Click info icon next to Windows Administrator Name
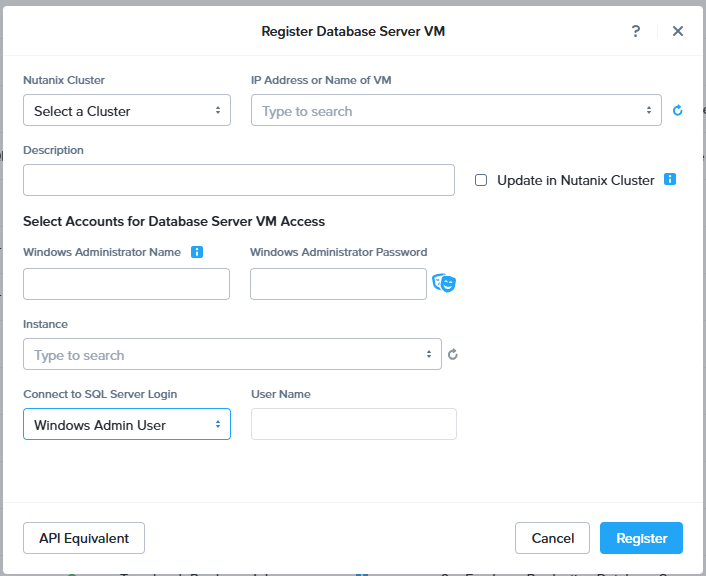Image resolution: width=706 pixels, height=576 pixels. point(197,252)
